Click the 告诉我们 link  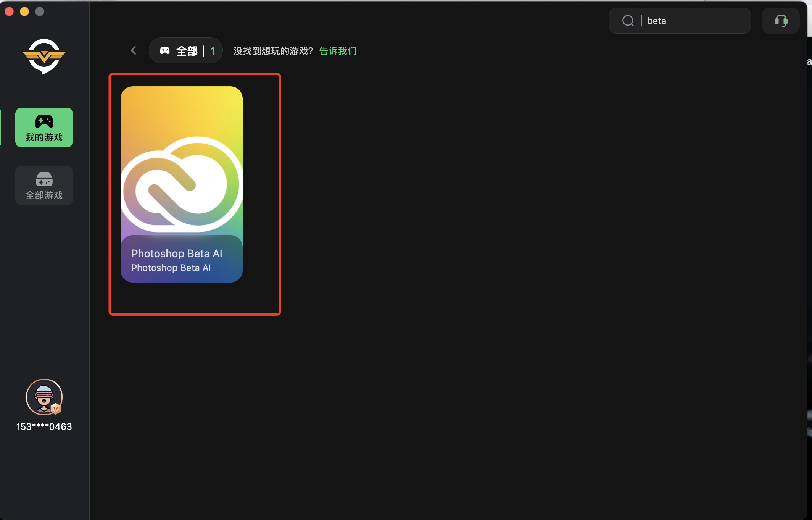point(338,51)
